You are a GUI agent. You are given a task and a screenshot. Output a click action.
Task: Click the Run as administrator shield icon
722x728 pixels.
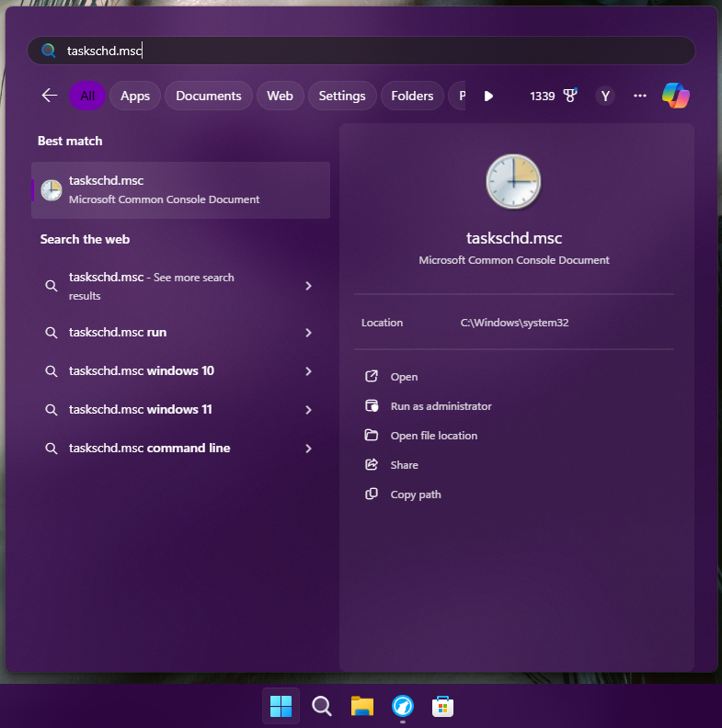click(372, 405)
